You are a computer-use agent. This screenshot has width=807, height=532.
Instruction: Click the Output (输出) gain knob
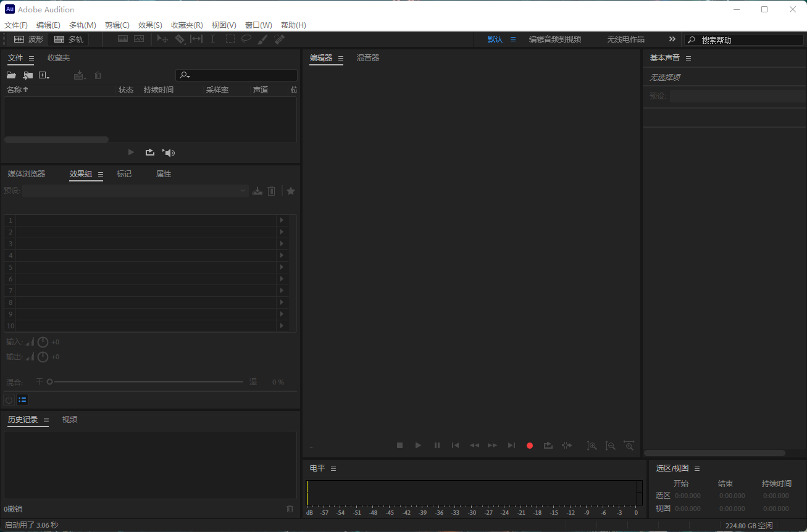pos(43,357)
